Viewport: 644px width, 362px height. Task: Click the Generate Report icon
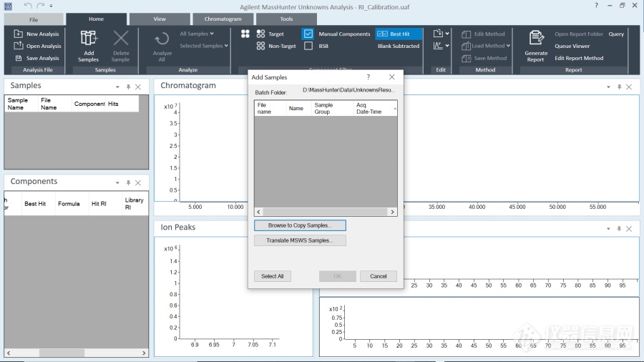(x=536, y=38)
